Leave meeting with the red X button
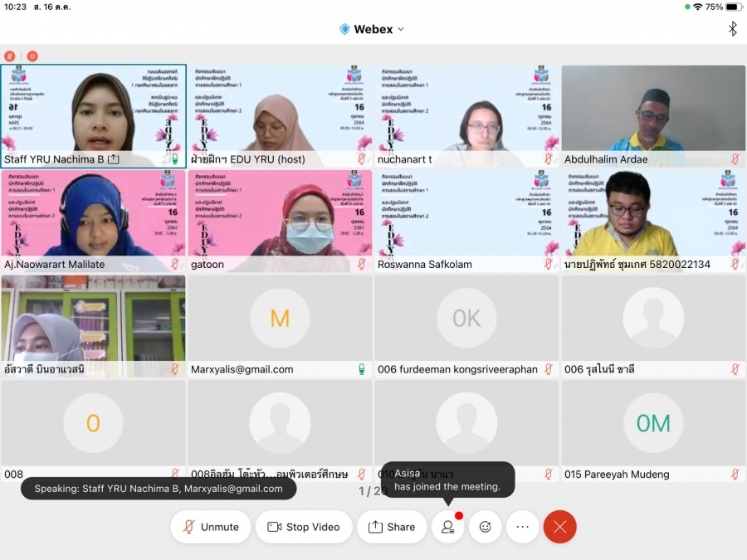The width and height of the screenshot is (747, 560). click(x=559, y=527)
